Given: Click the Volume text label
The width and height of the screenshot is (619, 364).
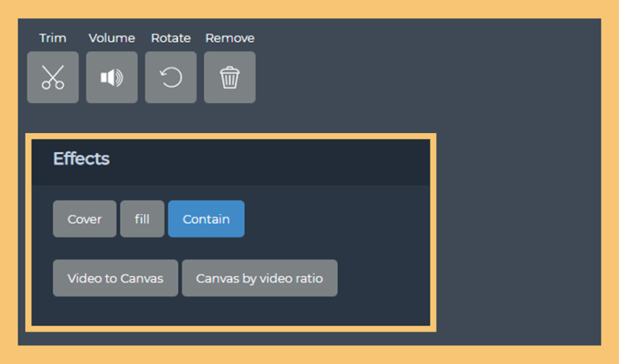Looking at the screenshot, I should coord(111,38).
